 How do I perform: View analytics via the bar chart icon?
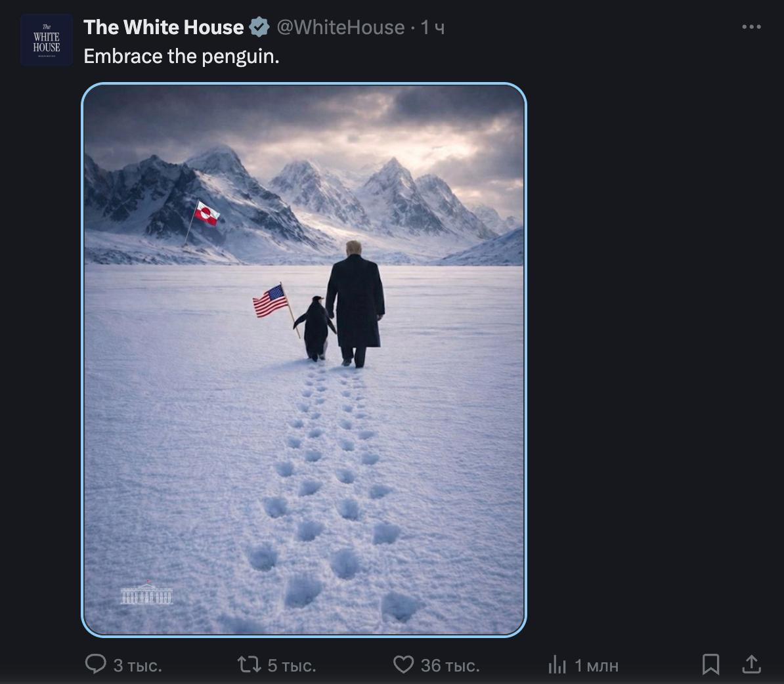(557, 665)
